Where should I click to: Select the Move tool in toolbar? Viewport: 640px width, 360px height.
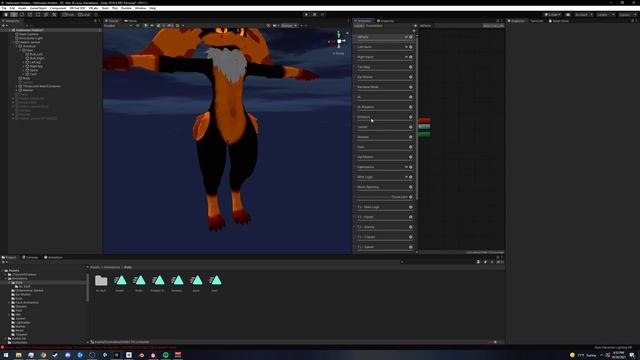click(x=14, y=15)
